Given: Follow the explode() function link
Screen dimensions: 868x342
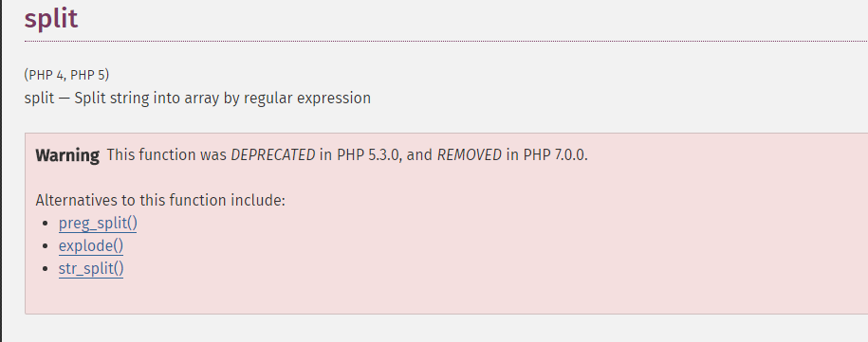Looking at the screenshot, I should [x=91, y=246].
